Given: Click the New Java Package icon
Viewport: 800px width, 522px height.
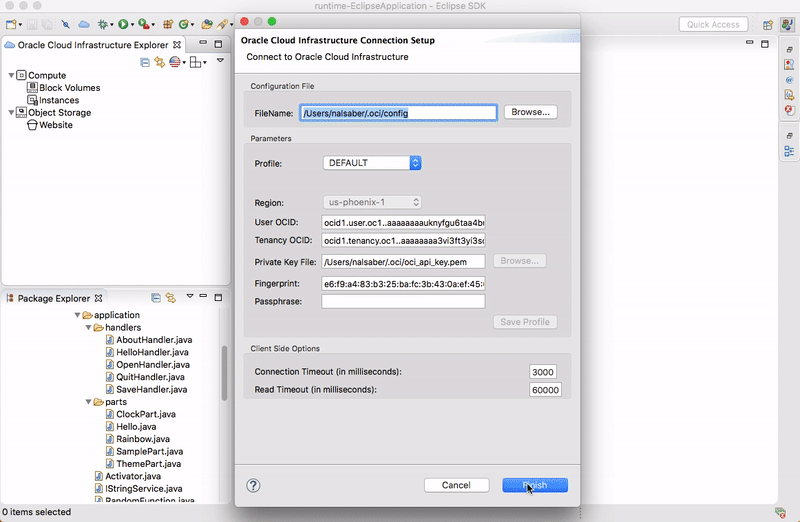Looking at the screenshot, I should click(168, 24).
